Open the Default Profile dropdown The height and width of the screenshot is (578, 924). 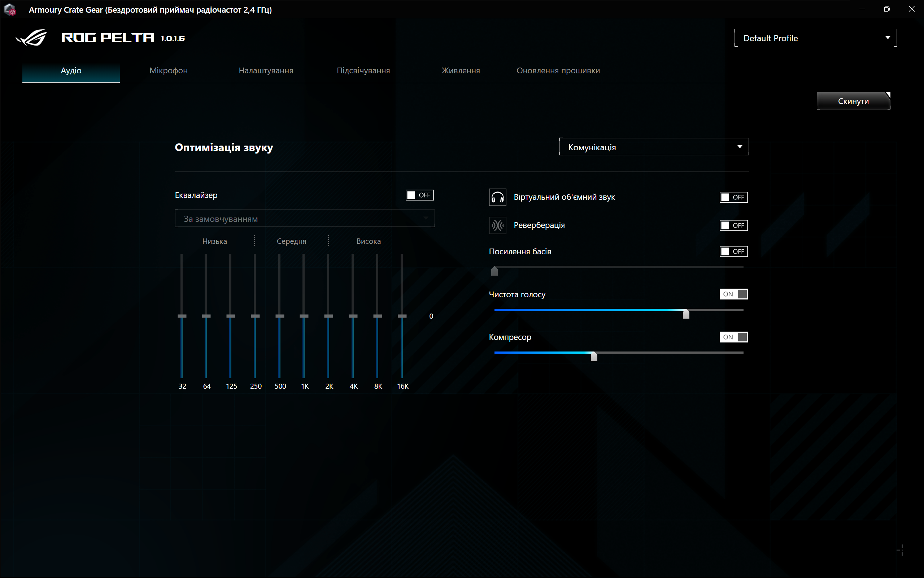816,38
